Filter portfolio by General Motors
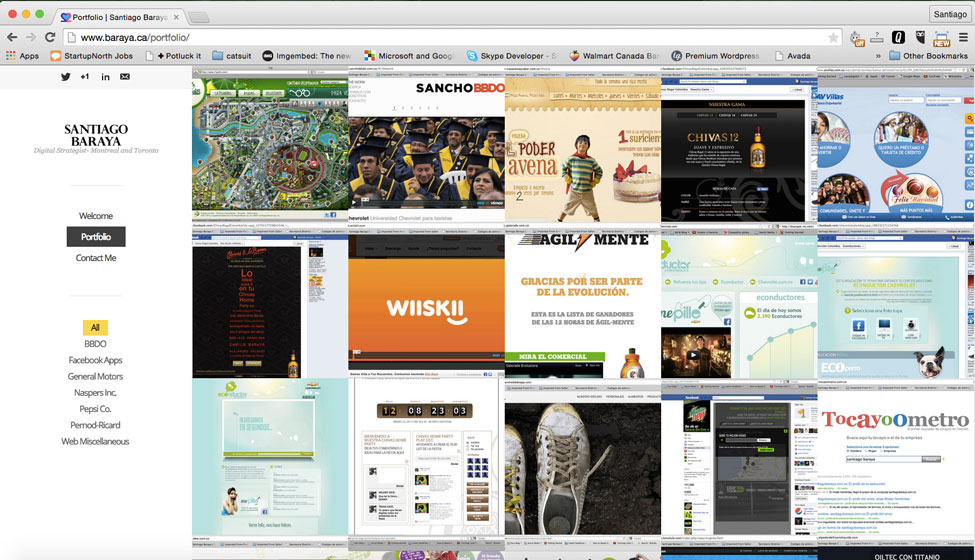 coord(95,376)
